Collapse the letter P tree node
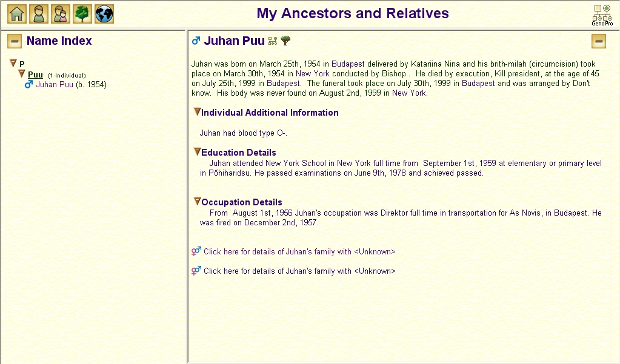620x364 pixels. point(13,63)
